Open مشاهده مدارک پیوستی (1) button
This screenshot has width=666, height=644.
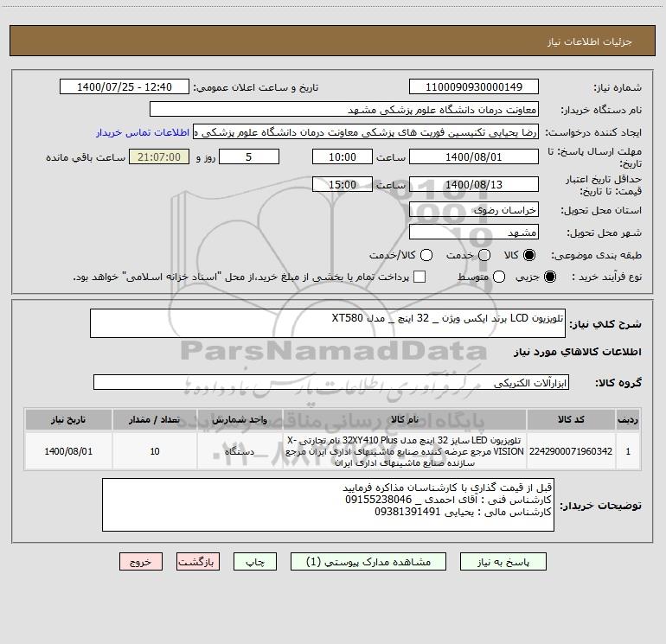(368, 562)
